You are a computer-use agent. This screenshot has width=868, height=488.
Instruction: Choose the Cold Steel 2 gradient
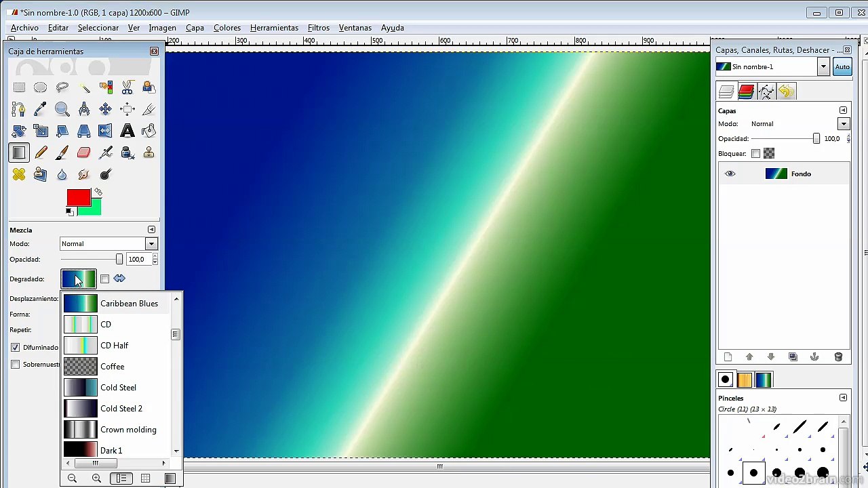pos(117,409)
